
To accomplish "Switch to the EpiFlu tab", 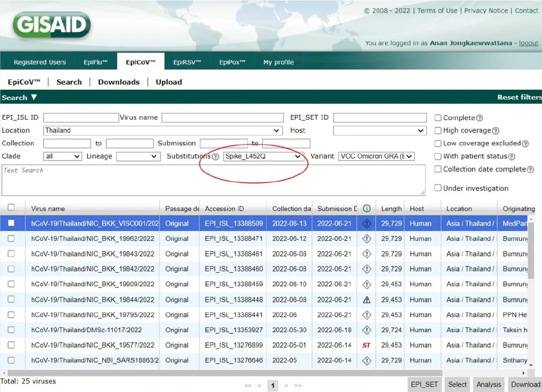I will coord(96,62).
